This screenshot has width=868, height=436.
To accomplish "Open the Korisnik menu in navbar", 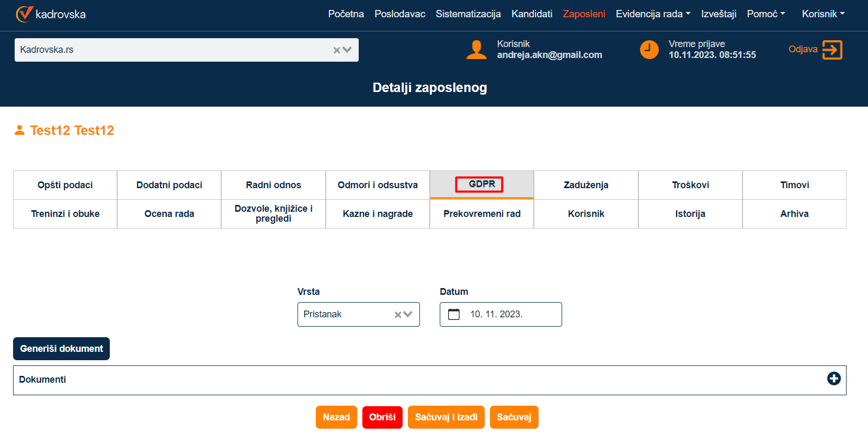I will coord(823,14).
